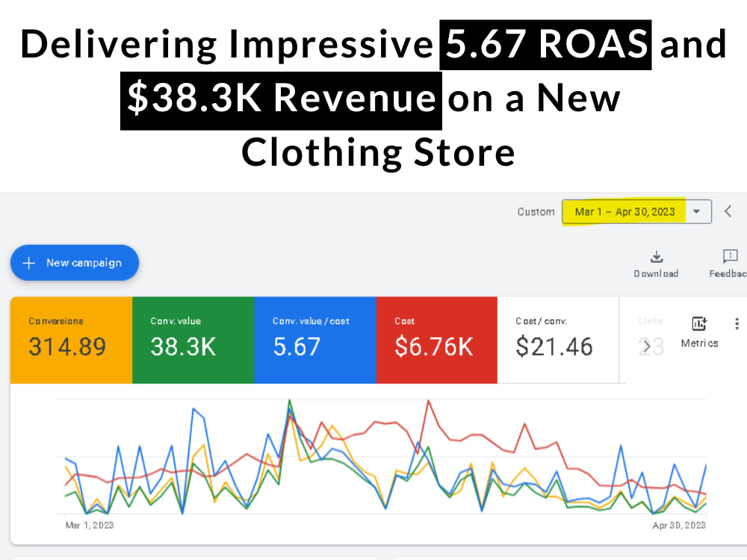Click the plus icon in New campaign
This screenshot has height=560, width=747.
(29, 263)
